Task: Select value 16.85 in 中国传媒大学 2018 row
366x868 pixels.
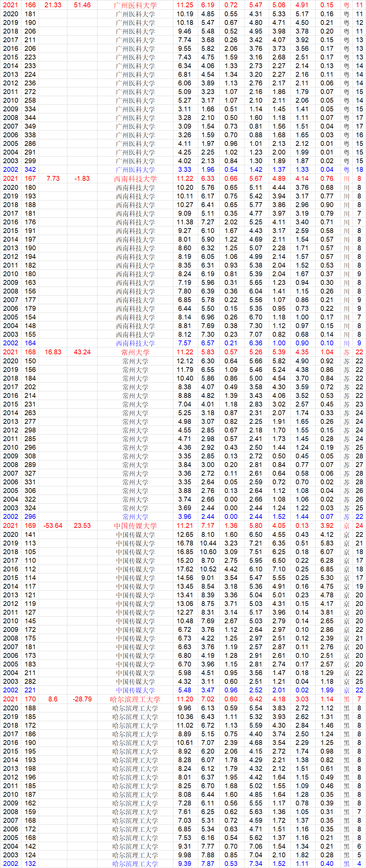Action: 185,552
